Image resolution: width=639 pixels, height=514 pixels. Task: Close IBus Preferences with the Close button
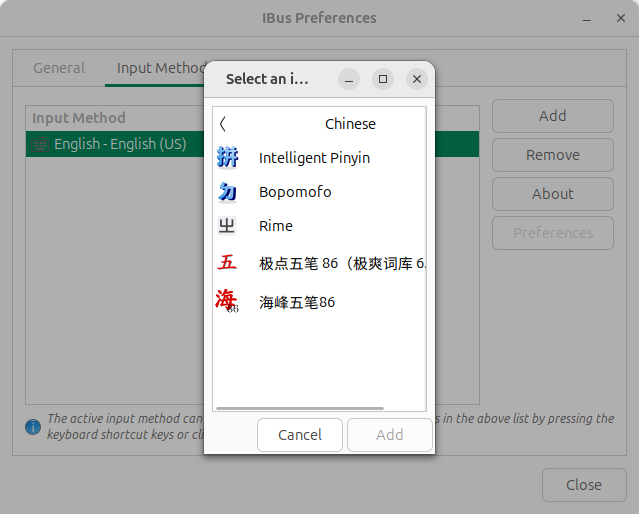click(x=584, y=485)
